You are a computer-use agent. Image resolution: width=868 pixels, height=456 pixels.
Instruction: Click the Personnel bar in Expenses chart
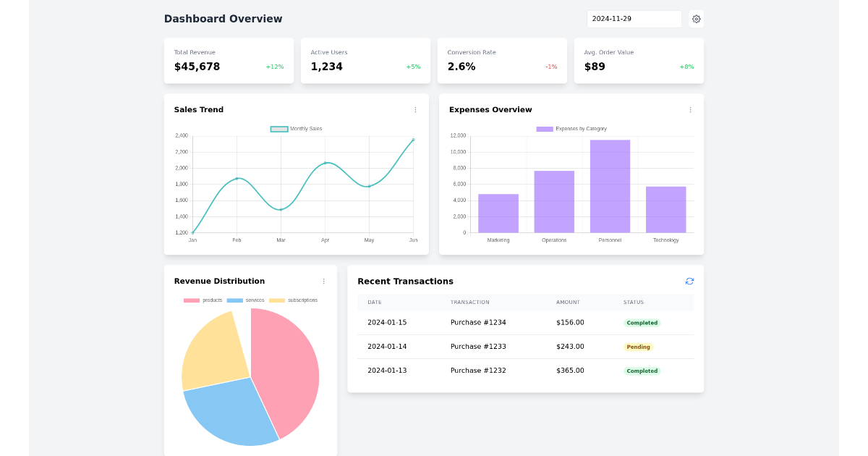[610, 185]
